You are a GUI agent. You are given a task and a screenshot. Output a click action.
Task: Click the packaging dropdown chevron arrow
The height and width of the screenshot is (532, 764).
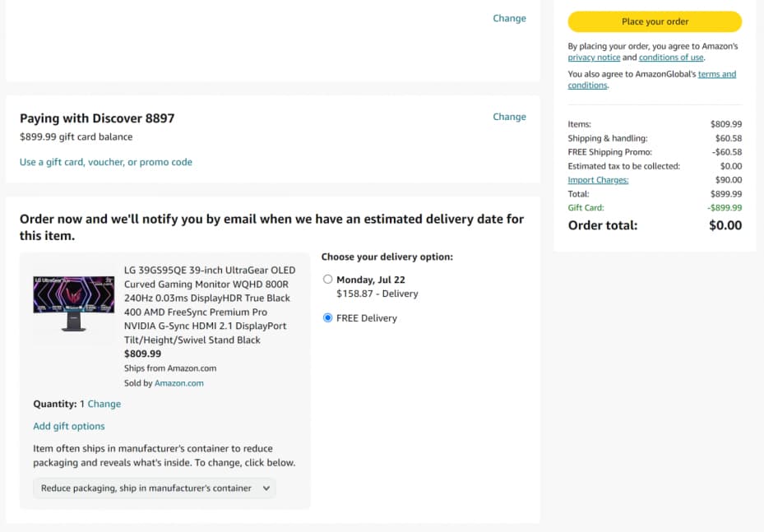(266, 488)
